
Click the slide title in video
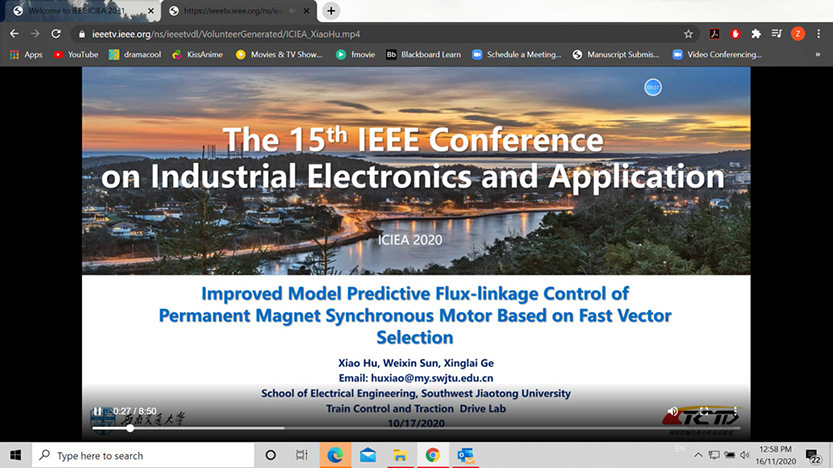tap(415, 316)
